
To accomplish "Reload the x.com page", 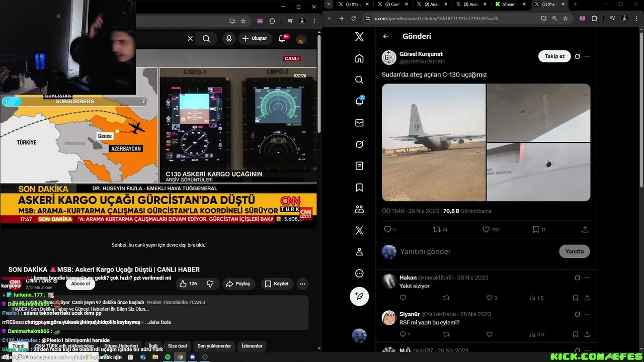I will coord(354,19).
